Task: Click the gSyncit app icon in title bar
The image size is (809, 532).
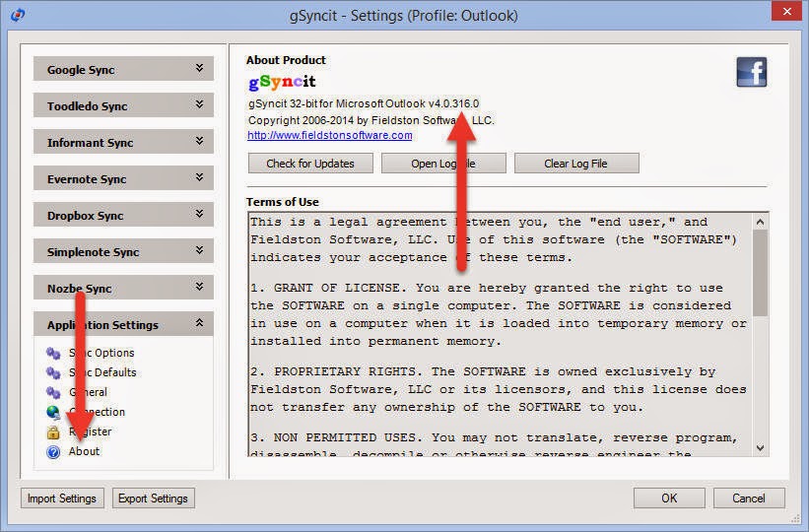Action: point(18,15)
